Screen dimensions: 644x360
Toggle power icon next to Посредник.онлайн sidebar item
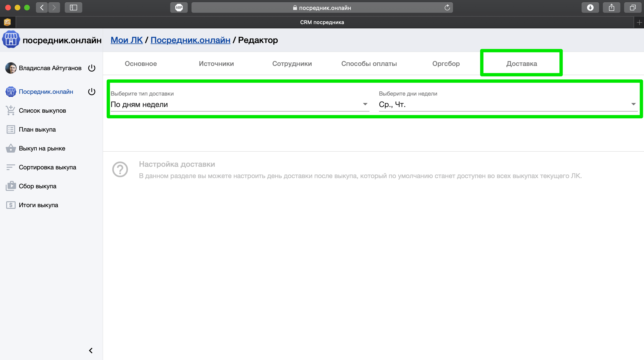click(x=92, y=92)
